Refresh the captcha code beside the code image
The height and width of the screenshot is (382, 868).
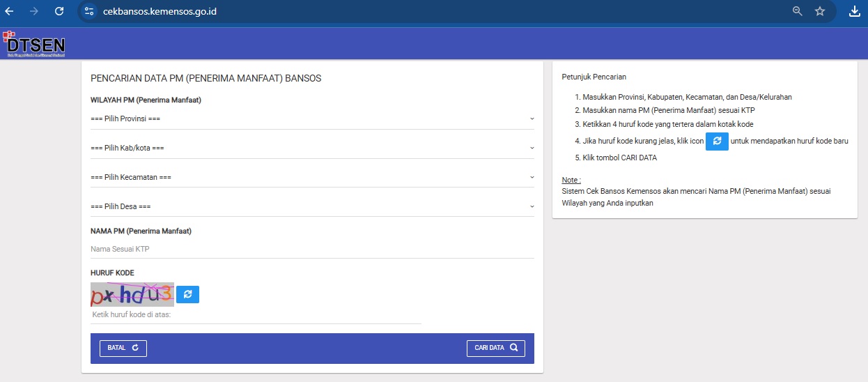pyautogui.click(x=187, y=295)
